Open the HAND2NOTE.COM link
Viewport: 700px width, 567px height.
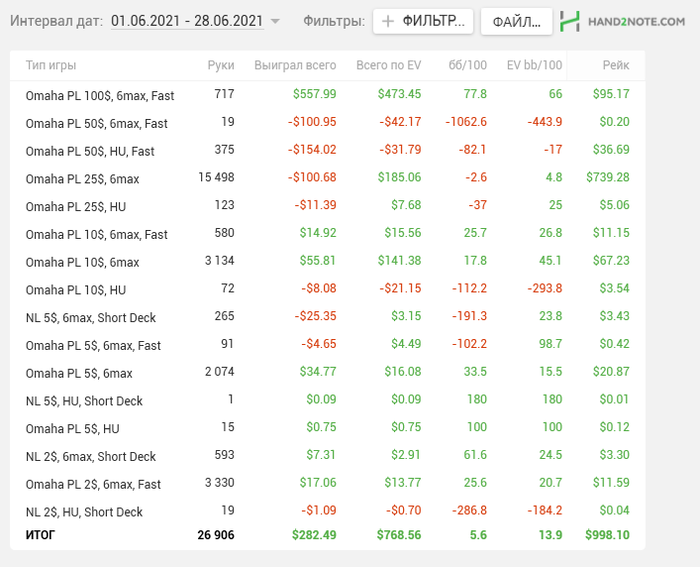636,21
